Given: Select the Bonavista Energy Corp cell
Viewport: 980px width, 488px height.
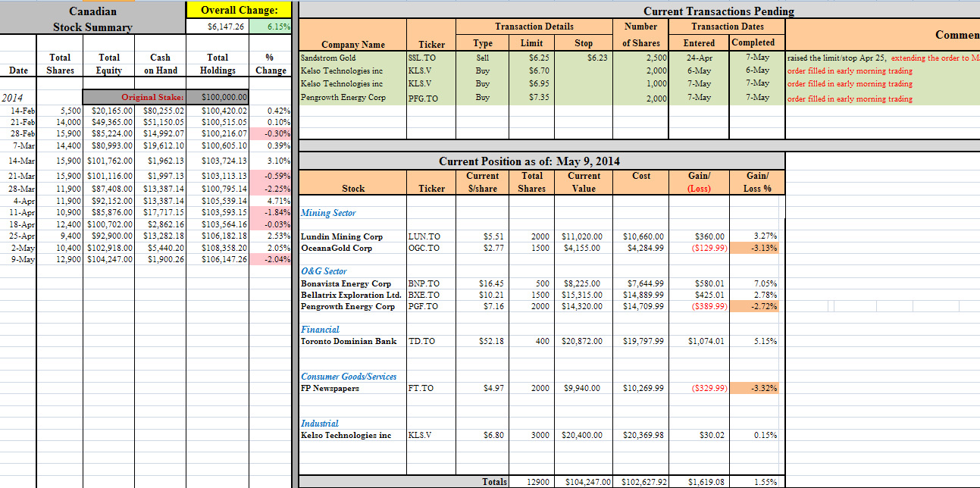Looking at the screenshot, I should (x=353, y=284).
